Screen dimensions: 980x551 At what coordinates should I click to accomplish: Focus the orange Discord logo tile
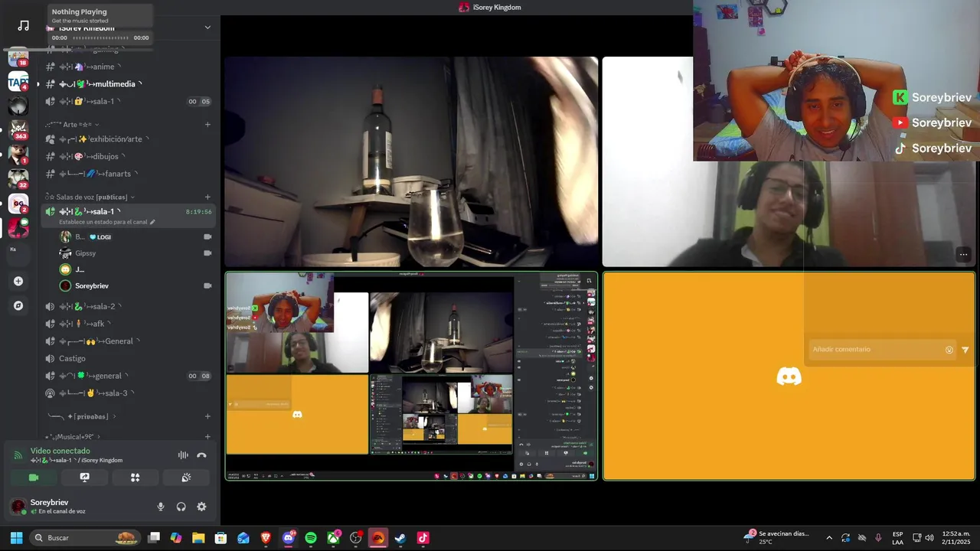click(789, 376)
